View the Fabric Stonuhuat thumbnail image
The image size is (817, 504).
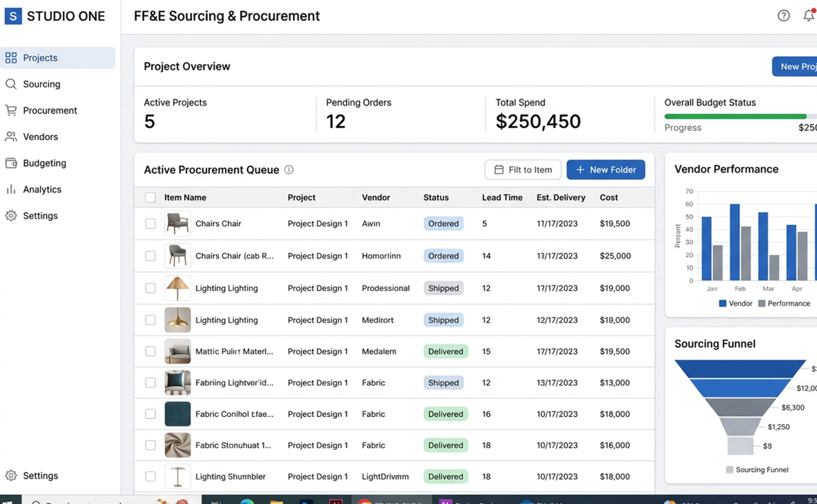(177, 445)
